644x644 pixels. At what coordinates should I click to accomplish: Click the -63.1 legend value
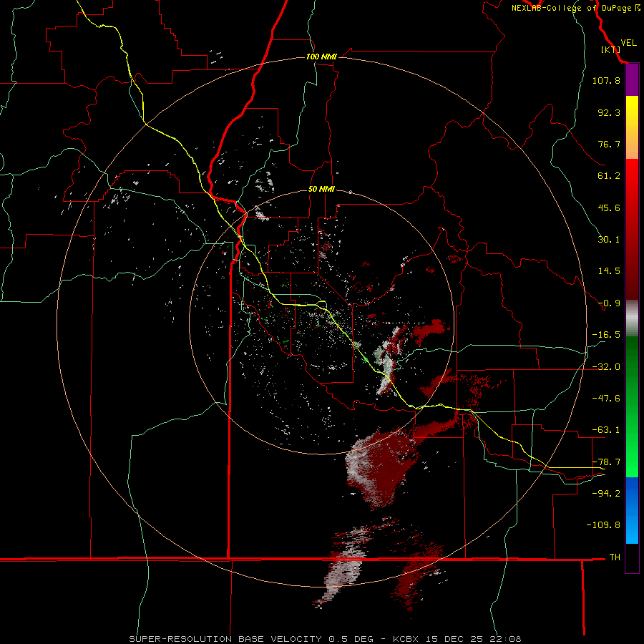[x=606, y=430]
